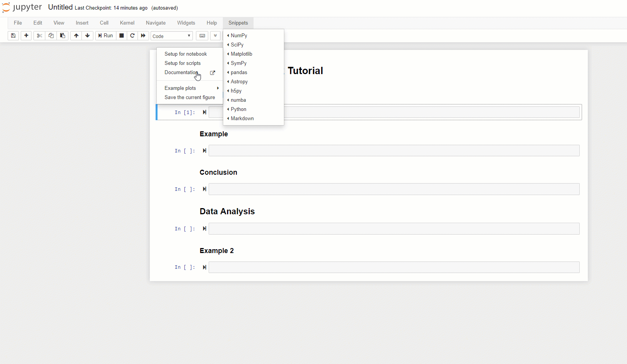Choose Setup for notebook snippet
This screenshot has height=364, width=627.
[x=190, y=54]
